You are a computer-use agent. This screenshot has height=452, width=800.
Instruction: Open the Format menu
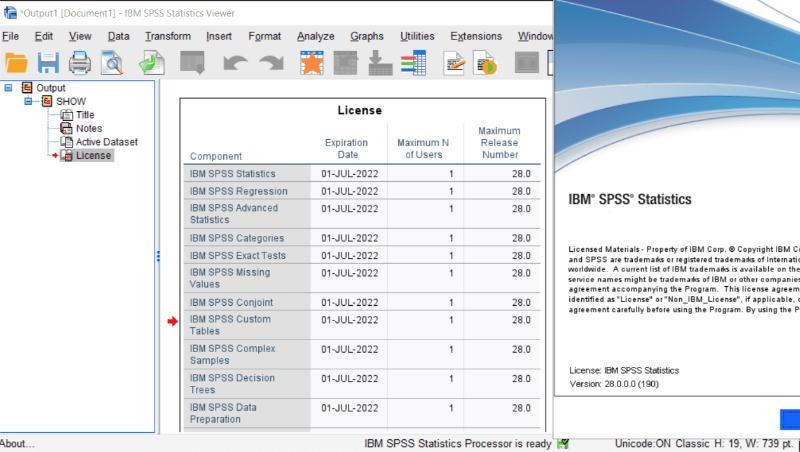[264, 36]
